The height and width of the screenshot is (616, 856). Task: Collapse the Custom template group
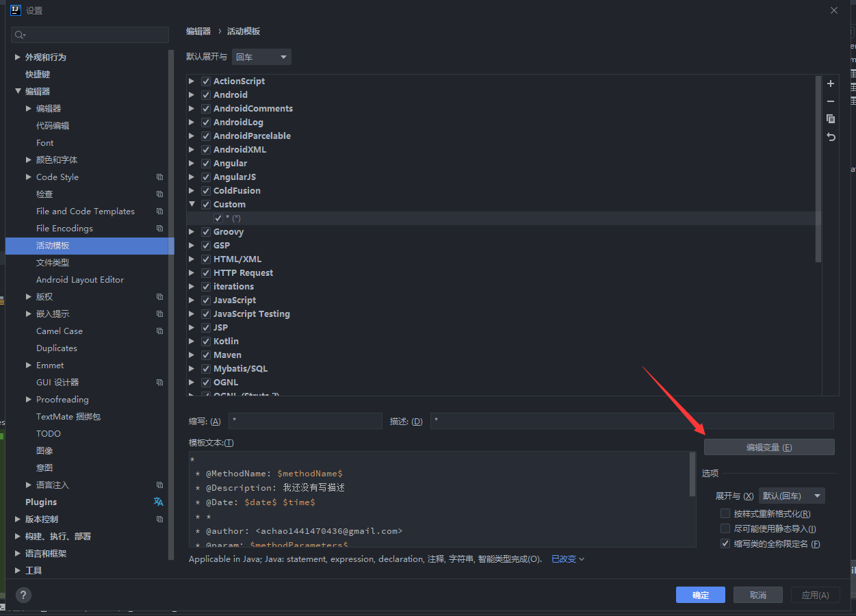(192, 205)
